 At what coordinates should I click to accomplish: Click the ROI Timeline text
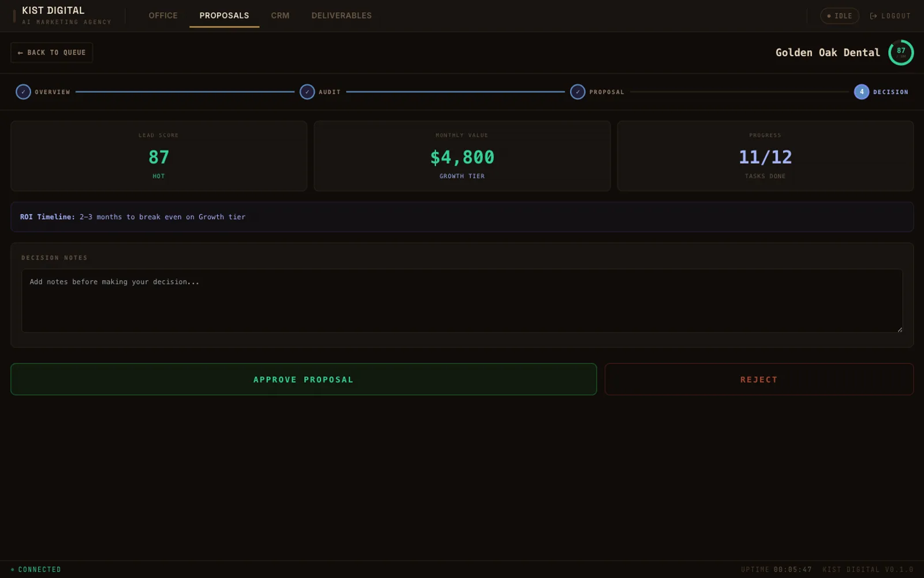[133, 217]
